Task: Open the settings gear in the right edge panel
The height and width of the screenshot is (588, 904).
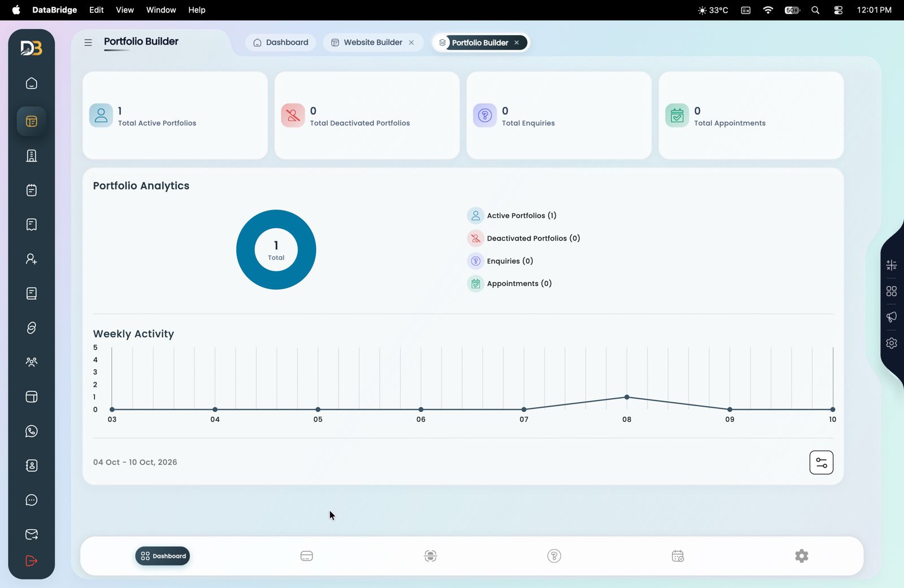Action: (x=892, y=343)
